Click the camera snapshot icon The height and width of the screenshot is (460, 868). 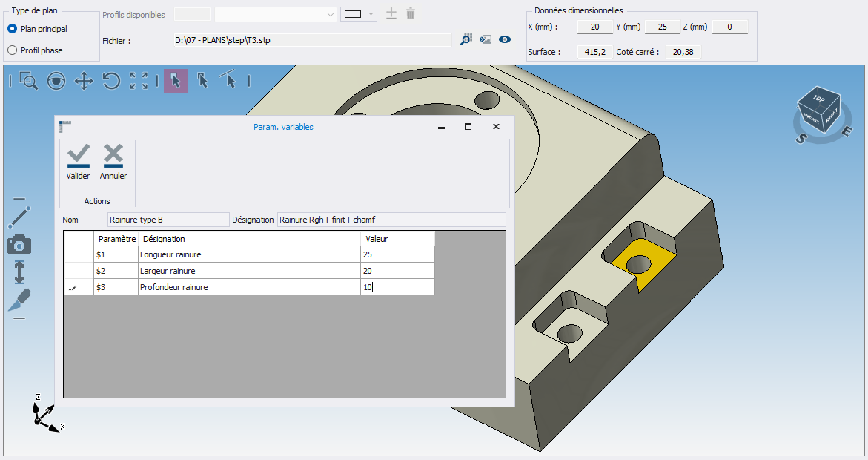click(19, 245)
